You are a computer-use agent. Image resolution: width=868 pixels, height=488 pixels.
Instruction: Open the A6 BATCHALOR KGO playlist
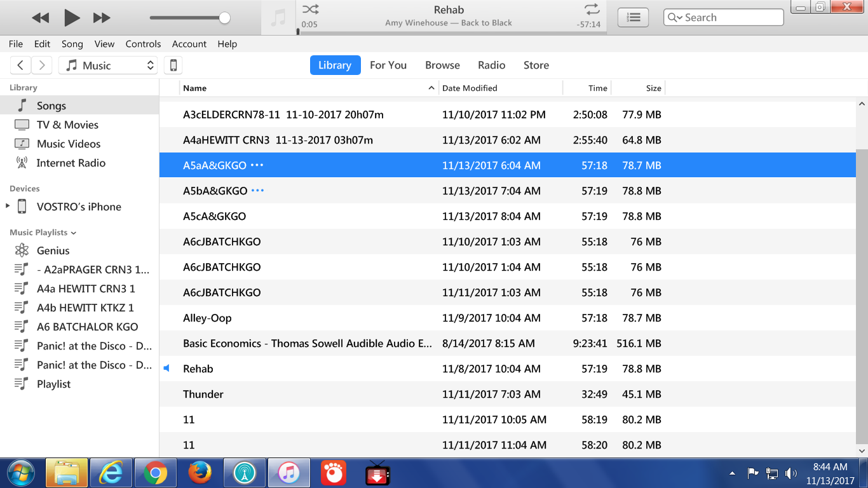click(79, 327)
